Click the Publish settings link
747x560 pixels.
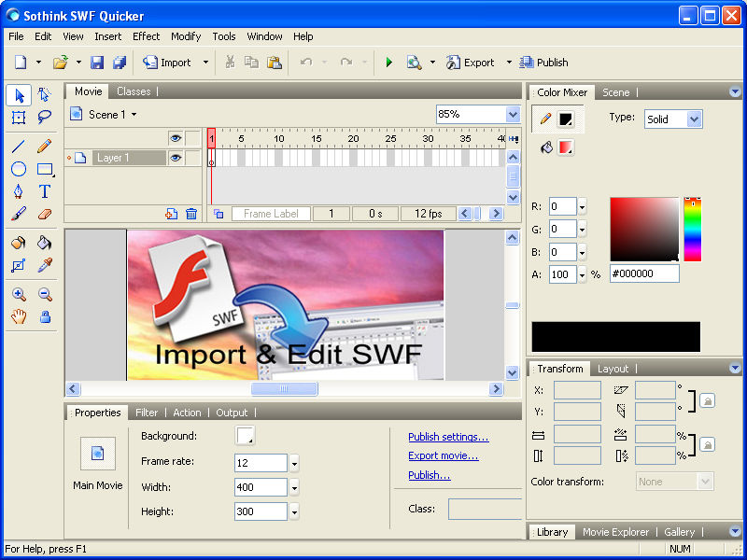point(448,437)
